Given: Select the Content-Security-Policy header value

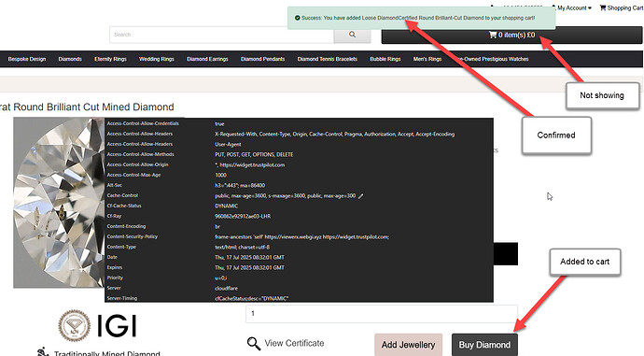Looking at the screenshot, I should click(301, 236).
